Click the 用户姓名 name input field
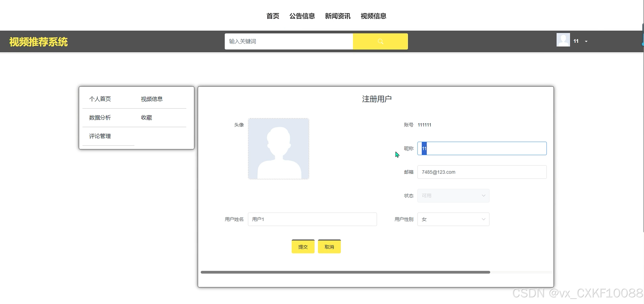Viewport: 644px width, 304px height. 312,219
